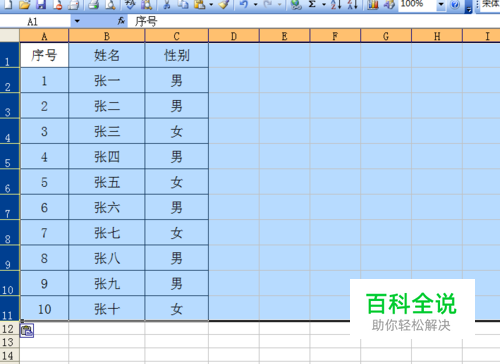The width and height of the screenshot is (500, 364).
Task: Select column B by its header
Action: [x=107, y=36]
